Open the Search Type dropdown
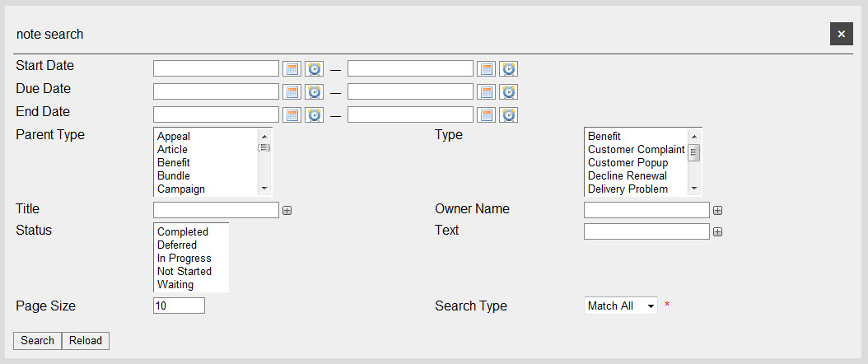868x364 pixels. [621, 306]
